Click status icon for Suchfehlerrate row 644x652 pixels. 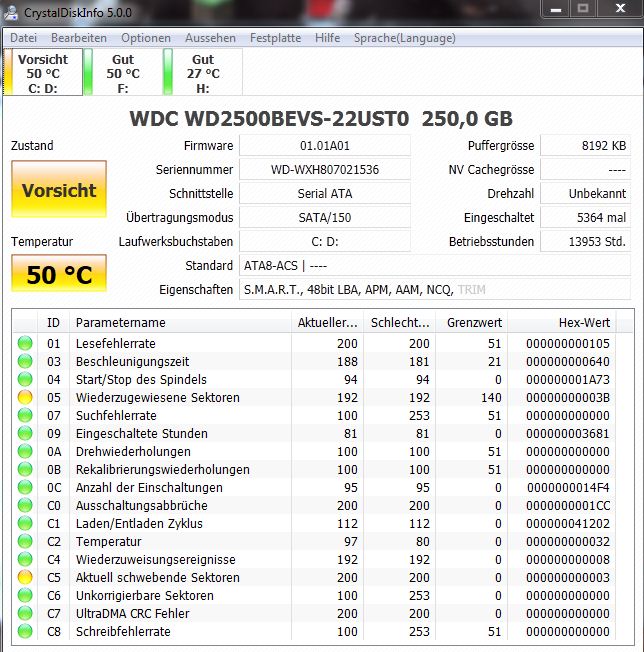tap(25, 415)
